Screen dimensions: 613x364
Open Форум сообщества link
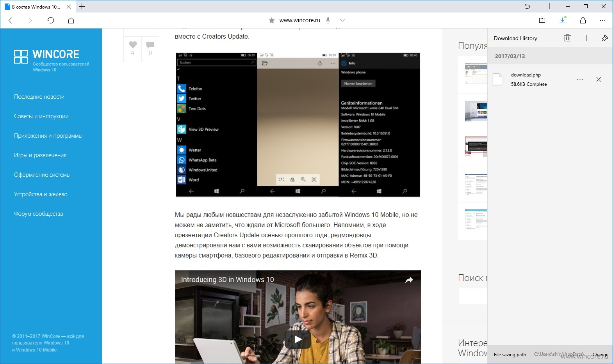point(39,214)
